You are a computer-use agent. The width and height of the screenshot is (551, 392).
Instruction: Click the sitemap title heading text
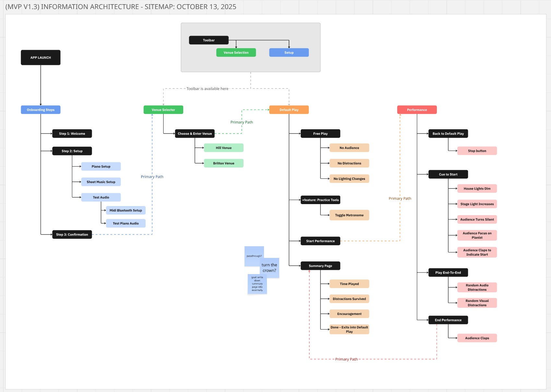click(121, 7)
